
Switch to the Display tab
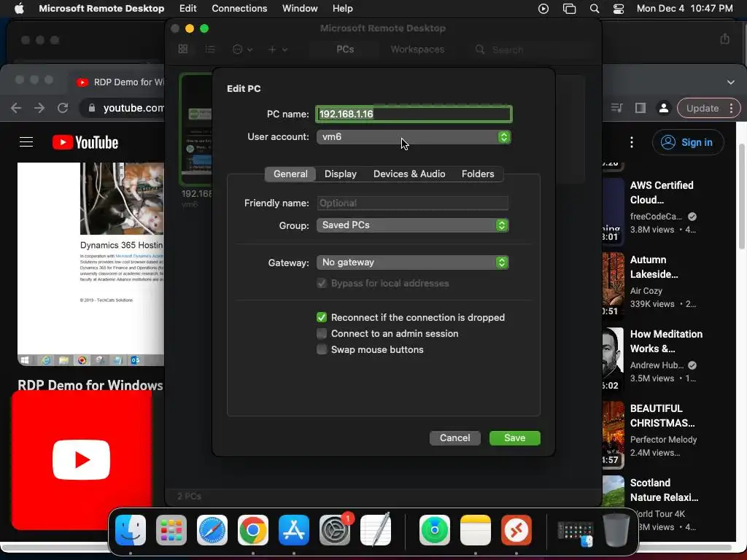tap(341, 174)
